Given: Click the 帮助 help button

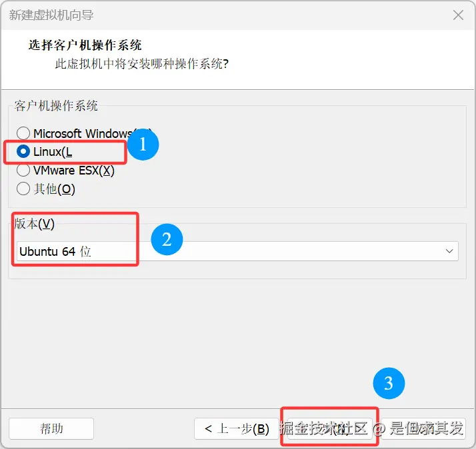Looking at the screenshot, I should point(51,428).
